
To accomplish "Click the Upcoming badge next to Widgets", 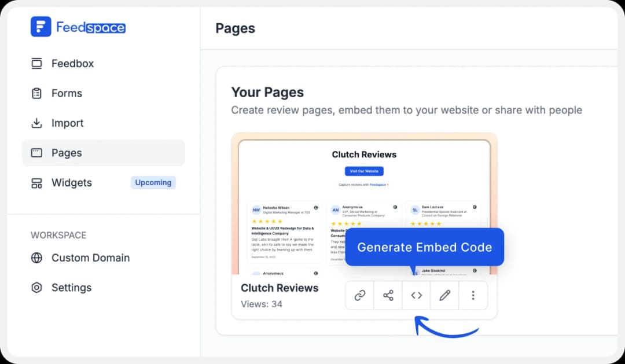I will [x=153, y=182].
